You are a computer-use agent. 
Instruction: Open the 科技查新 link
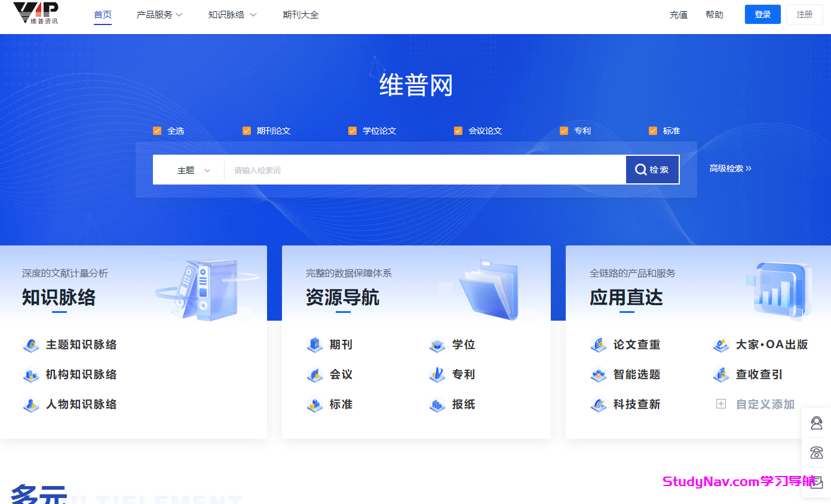tap(637, 404)
